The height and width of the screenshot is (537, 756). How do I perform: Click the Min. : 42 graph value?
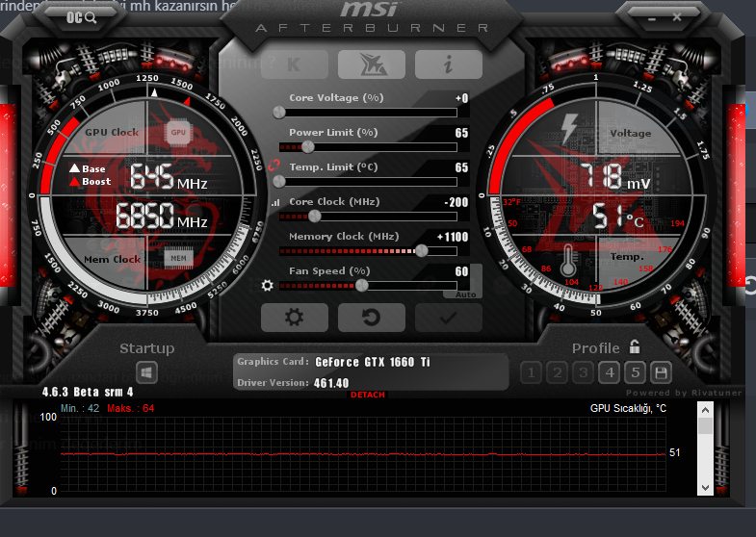click(80, 408)
